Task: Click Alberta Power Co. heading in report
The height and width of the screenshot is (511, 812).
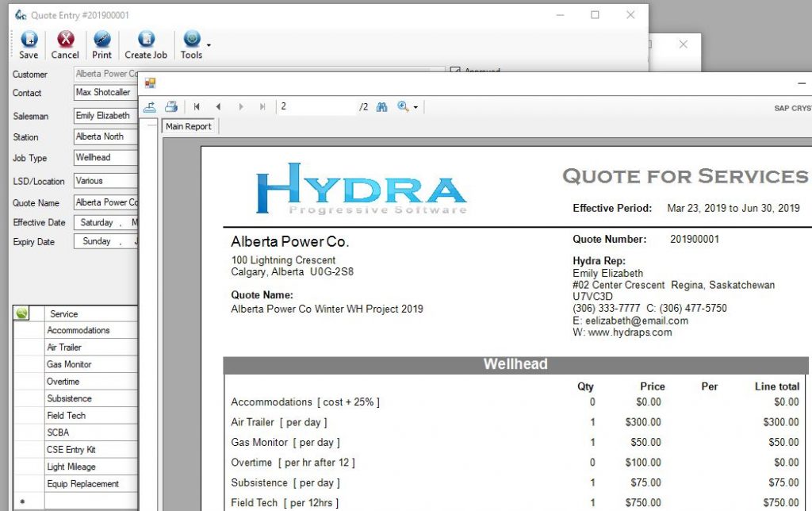Action: [290, 241]
